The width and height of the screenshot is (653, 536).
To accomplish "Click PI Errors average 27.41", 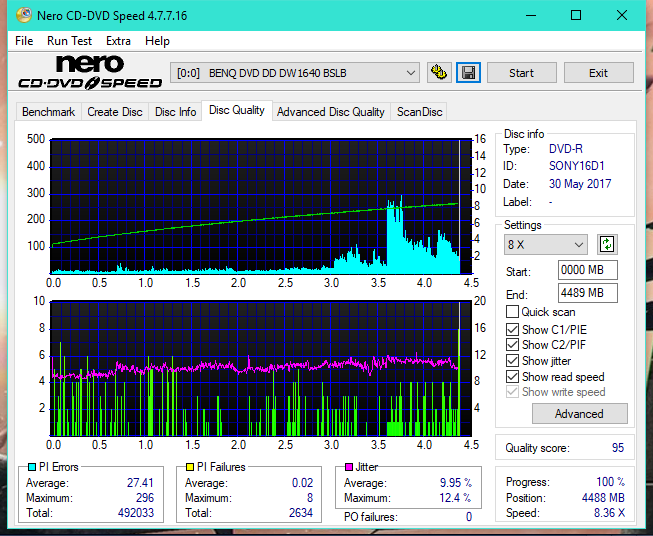I will (x=140, y=482).
